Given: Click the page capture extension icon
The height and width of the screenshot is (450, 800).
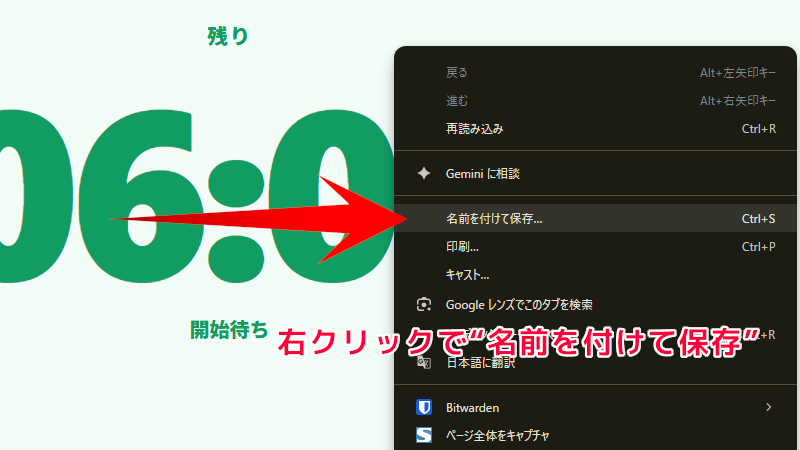Looking at the screenshot, I should [423, 435].
